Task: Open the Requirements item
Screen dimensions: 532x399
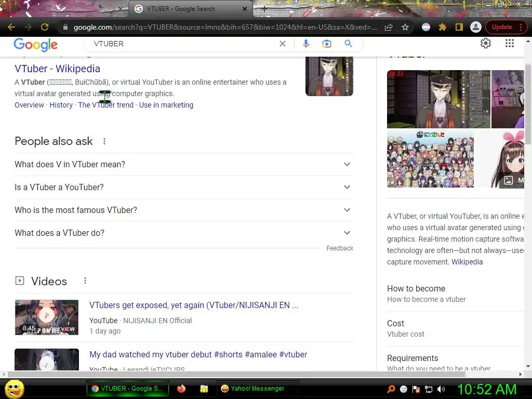Action: pos(455,363)
